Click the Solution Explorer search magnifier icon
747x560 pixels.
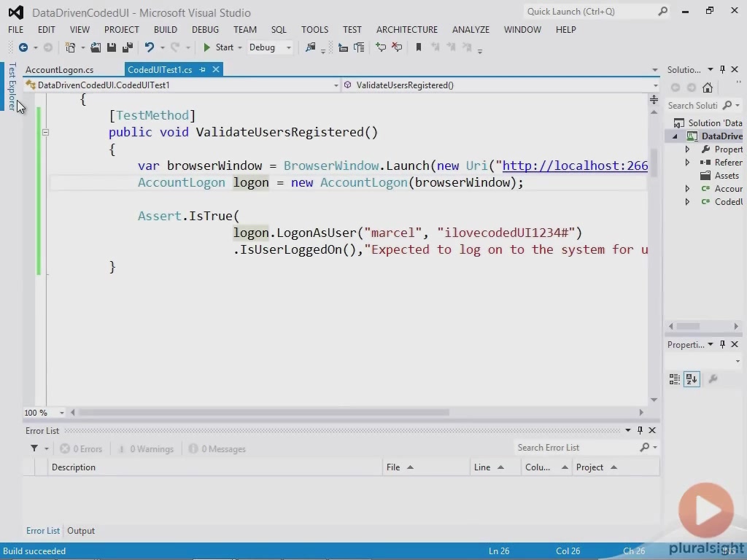tap(727, 105)
